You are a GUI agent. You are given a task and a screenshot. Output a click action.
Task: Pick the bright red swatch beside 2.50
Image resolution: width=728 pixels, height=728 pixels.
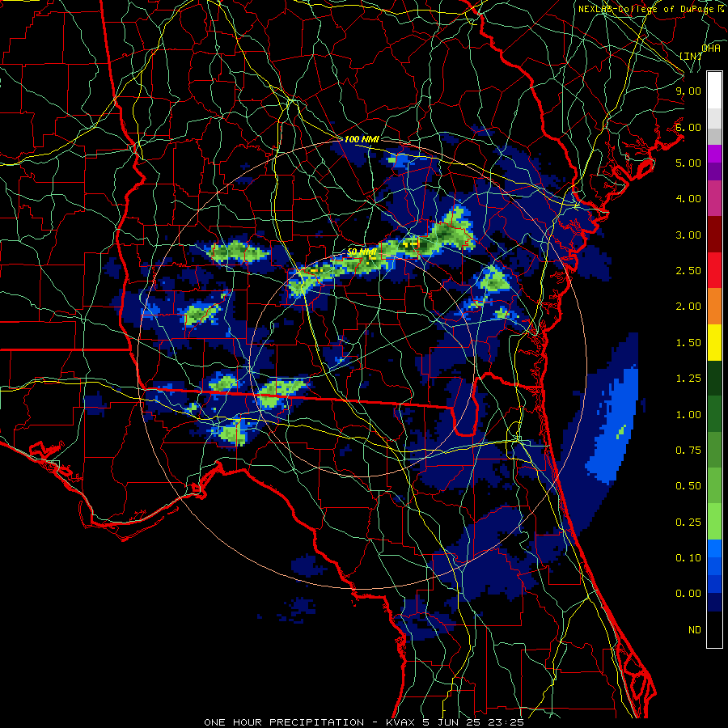[x=714, y=270]
